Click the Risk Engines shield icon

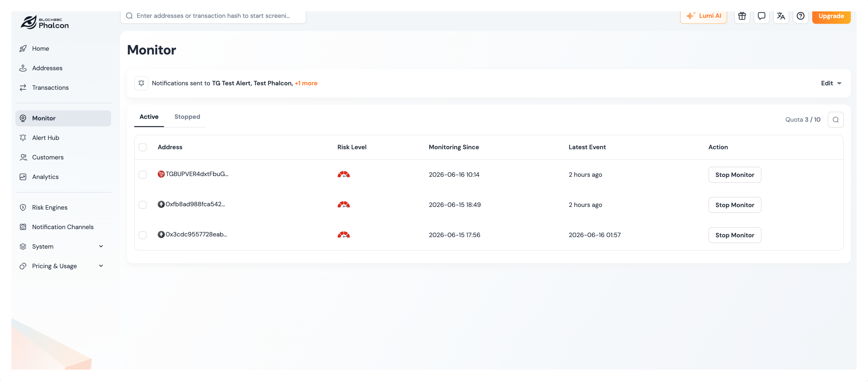23,208
